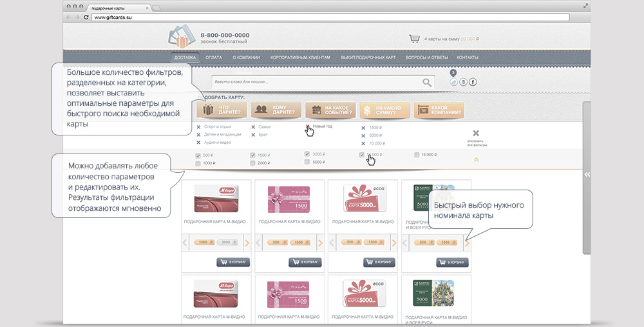Open the Что дарите? filter
Screen dimensions: 644x327
222,110
